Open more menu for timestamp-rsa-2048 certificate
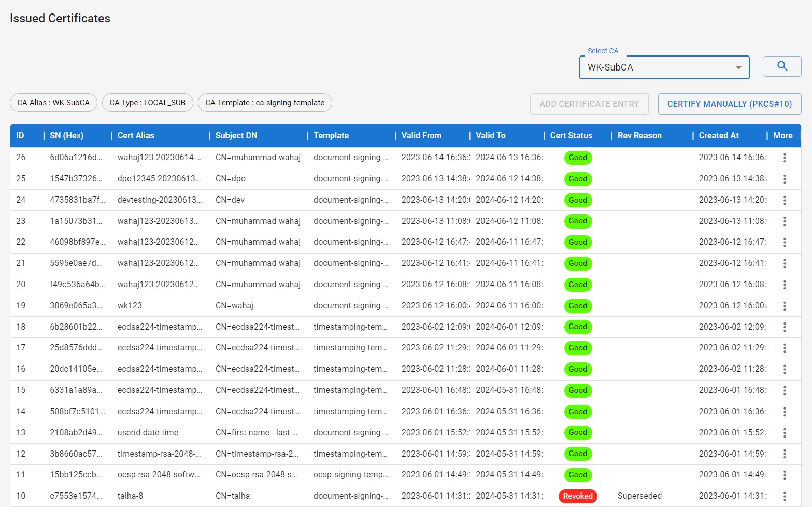Screen dimensions: 812x507 [785, 454]
